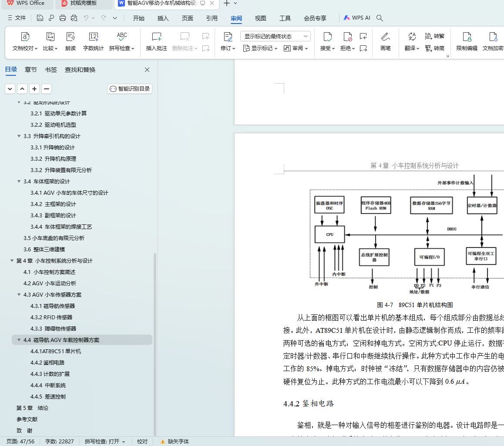Move to previous outline item up arrow
This screenshot has height=446, width=504.
(x=22, y=89)
